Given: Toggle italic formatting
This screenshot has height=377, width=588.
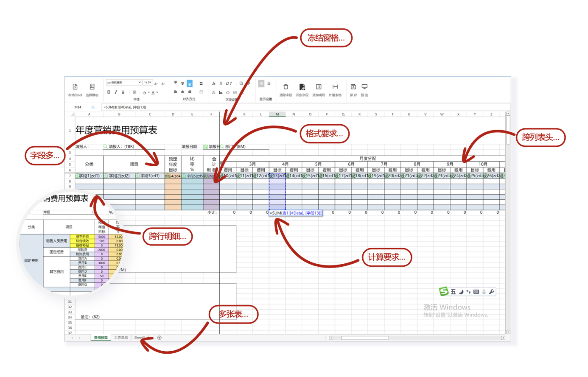Looking at the screenshot, I should [x=116, y=92].
